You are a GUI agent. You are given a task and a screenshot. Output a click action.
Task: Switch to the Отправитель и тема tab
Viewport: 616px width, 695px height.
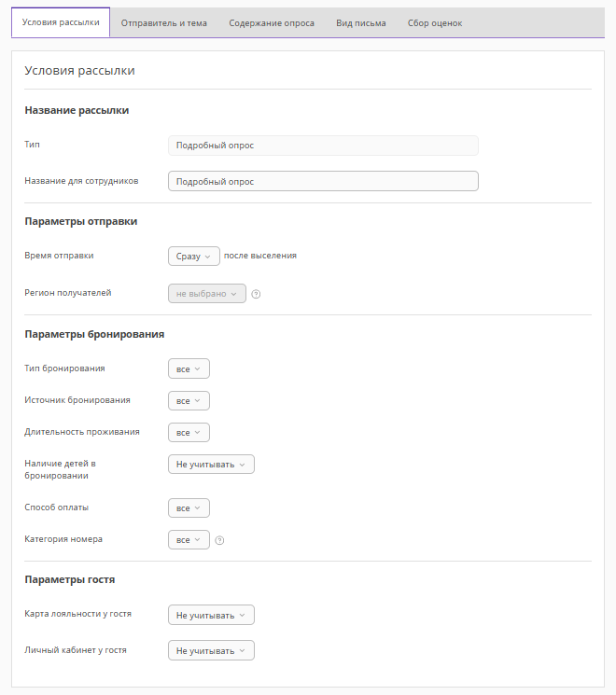(x=164, y=22)
